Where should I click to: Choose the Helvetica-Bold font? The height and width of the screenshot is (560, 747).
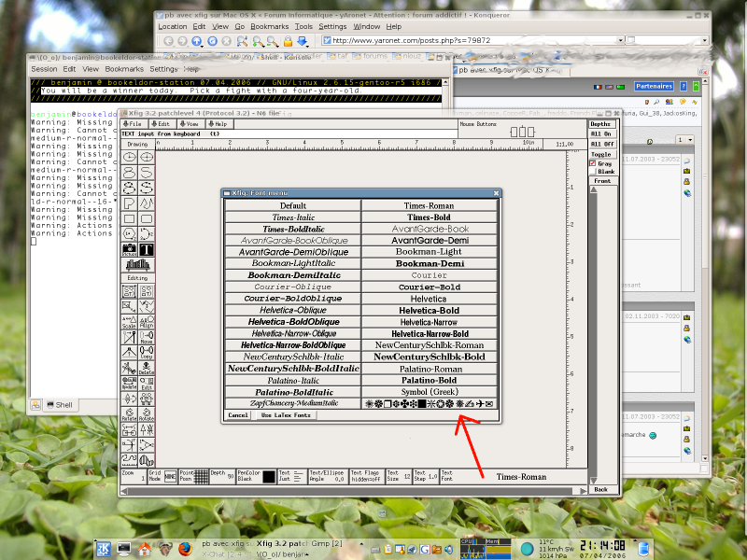tap(430, 311)
